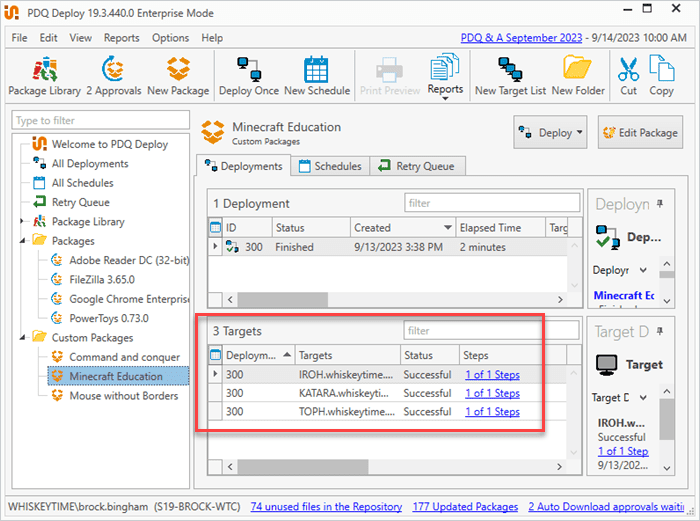Viewport: 700px width, 521px height.
Task: Sort targets by Deployment column header
Action: tap(258, 355)
